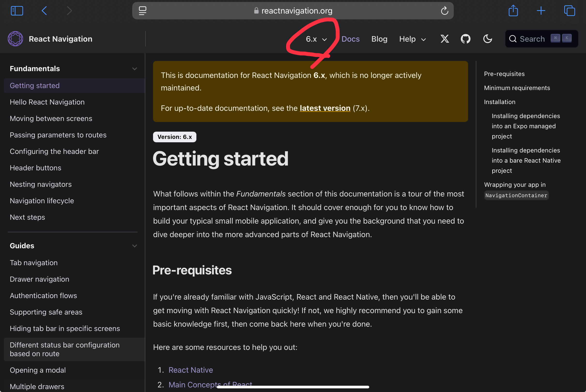Click the Getting started page heading
Screen dimensions: 586x392
tap(221, 159)
